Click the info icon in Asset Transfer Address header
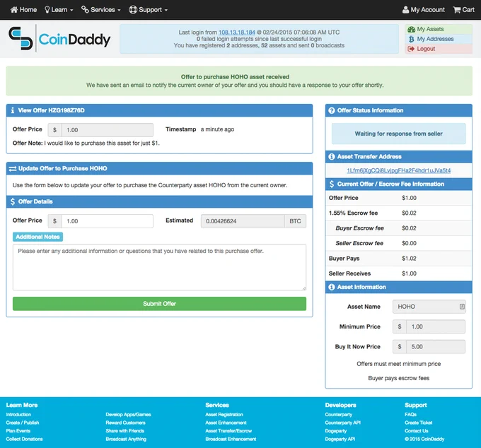The width and height of the screenshot is (481, 448). click(x=332, y=157)
